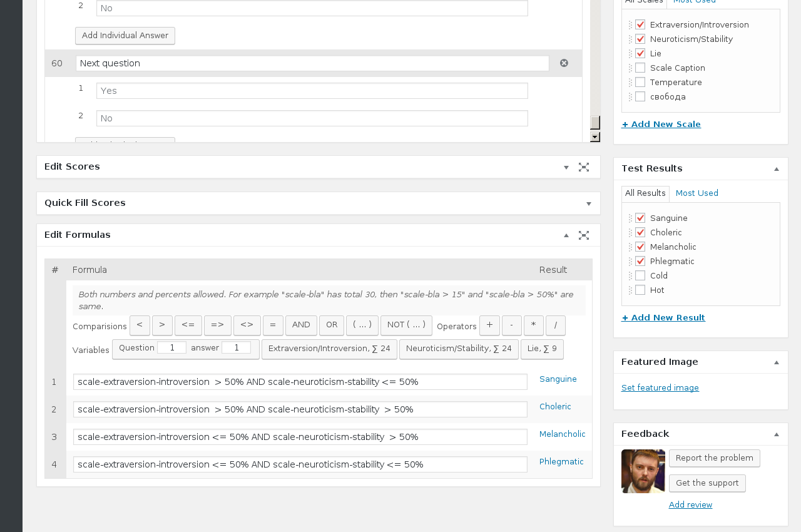Viewport: 801px width, 532px height.
Task: Open fullscreen mode for Edit Formulas panel
Action: 584,235
